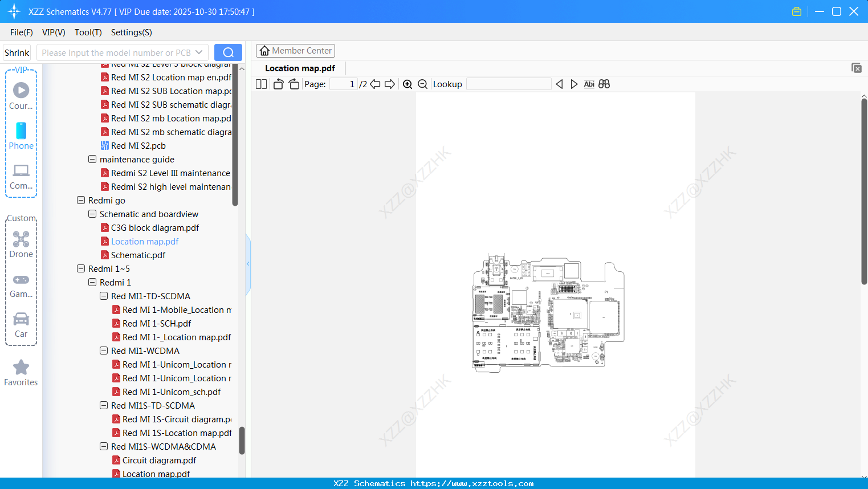Screen dimensions: 868x489
Task: Collapse the file tree with Shrink
Action: coord(17,52)
